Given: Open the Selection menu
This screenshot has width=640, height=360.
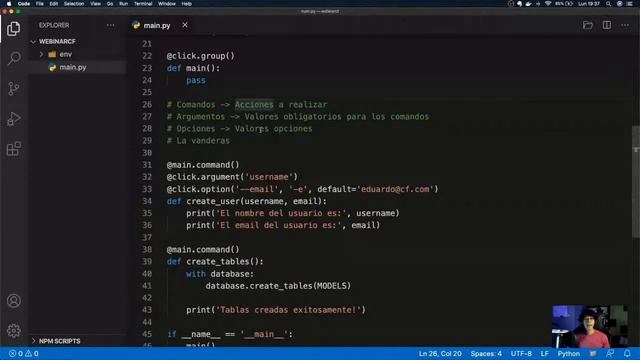Looking at the screenshot, I should 74,4.
